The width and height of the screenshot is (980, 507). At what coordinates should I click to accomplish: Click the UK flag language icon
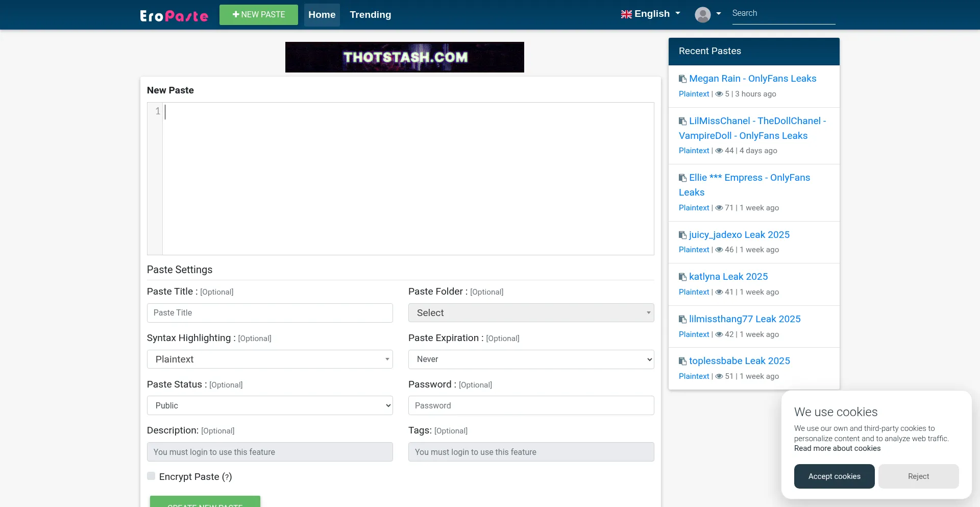tap(626, 14)
